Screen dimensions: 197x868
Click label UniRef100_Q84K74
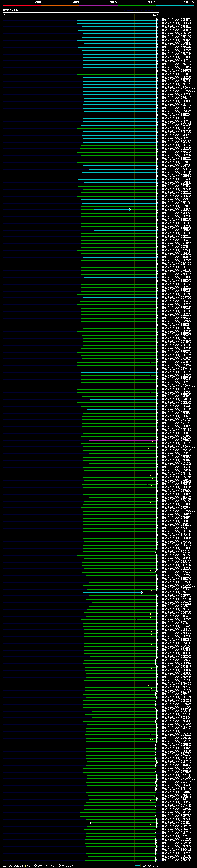click(x=176, y=399)
